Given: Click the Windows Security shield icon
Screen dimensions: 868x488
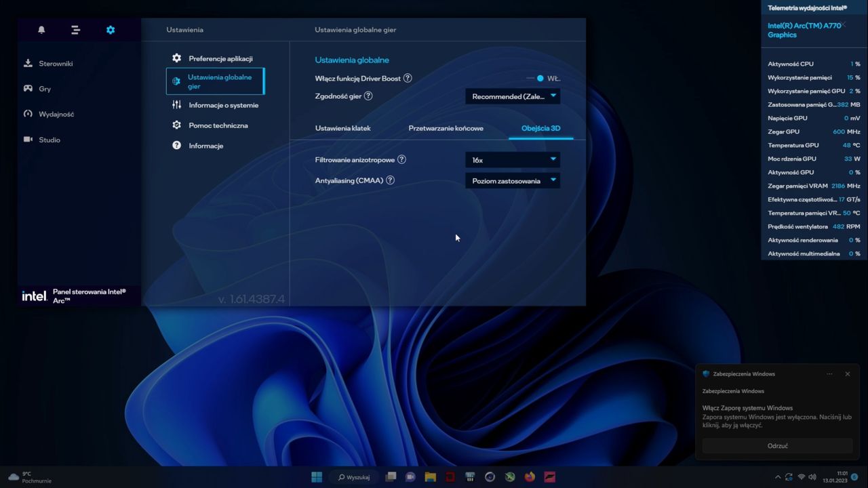Looking at the screenshot, I should point(706,374).
